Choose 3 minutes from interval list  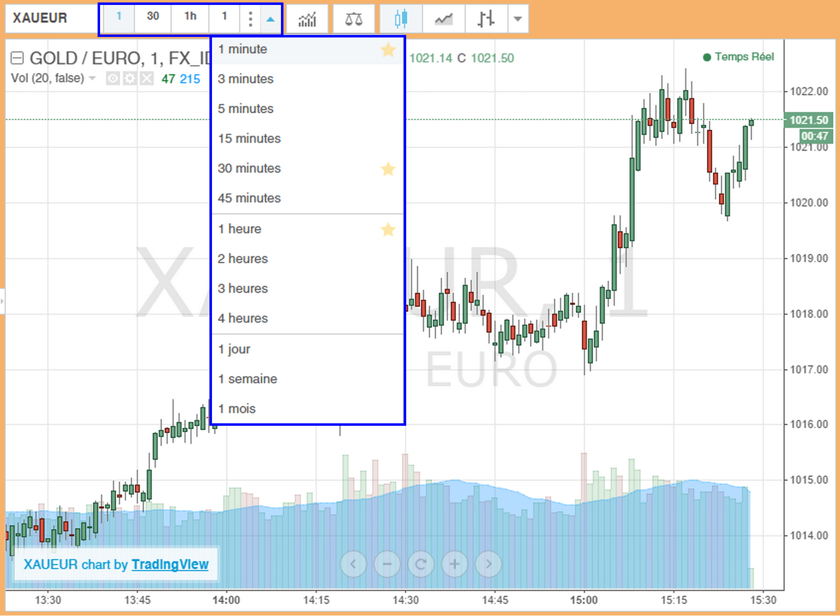308,79
